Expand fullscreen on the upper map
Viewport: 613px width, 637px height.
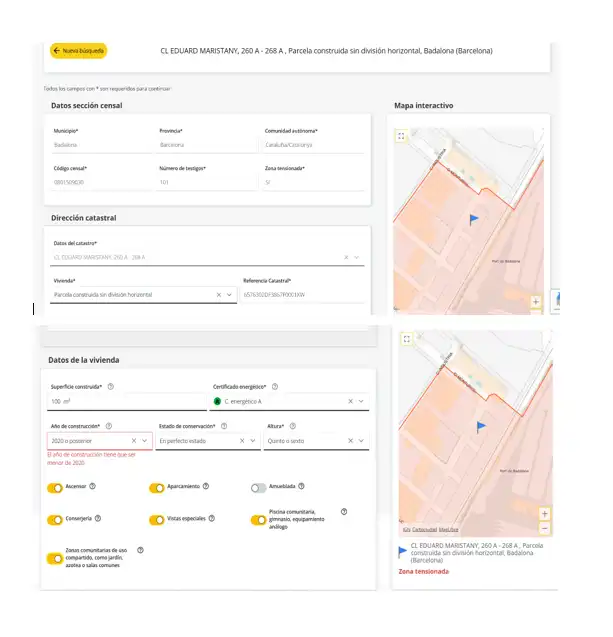click(x=401, y=136)
